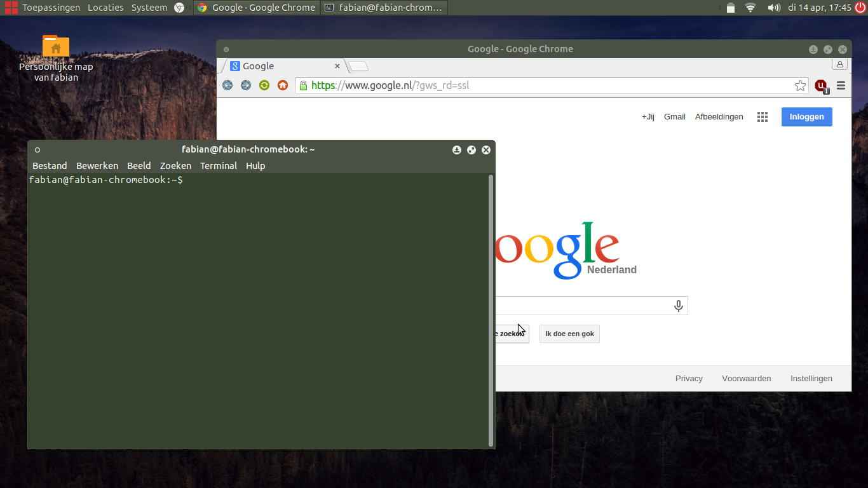This screenshot has height=488, width=868.
Task: Open Bewerken menu in terminal
Action: [97, 166]
